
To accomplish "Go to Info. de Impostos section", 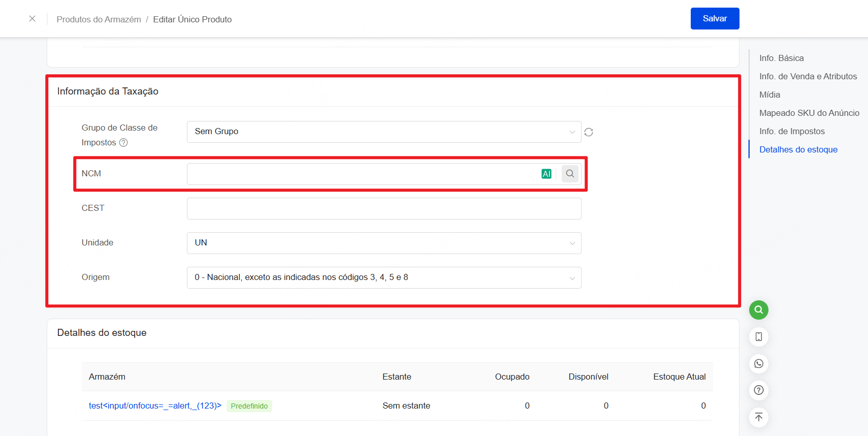I will [792, 131].
